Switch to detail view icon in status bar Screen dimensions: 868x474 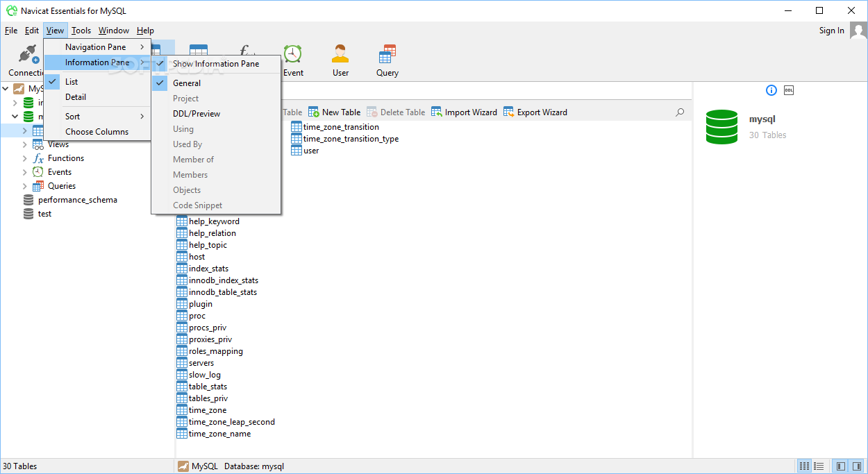coord(819,466)
